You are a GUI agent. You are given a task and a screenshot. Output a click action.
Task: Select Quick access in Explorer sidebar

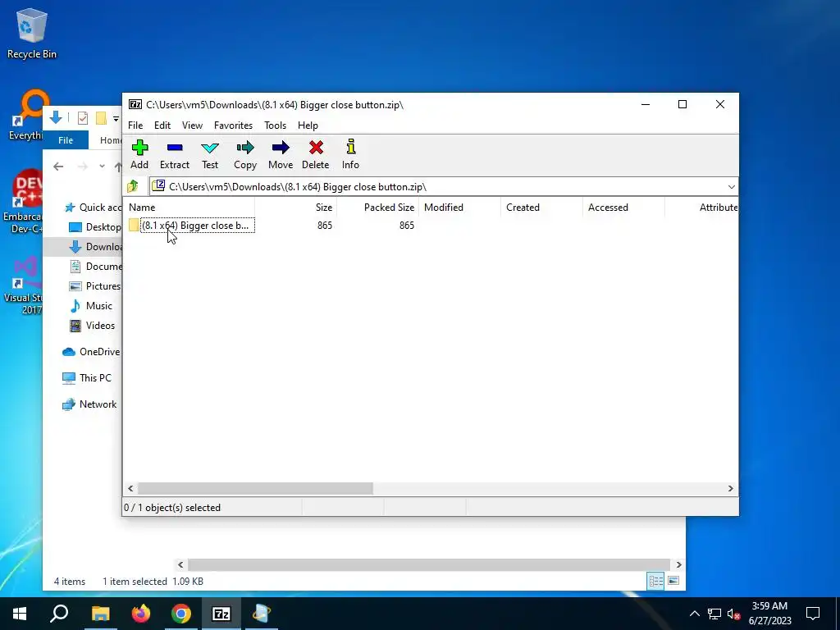(93, 208)
